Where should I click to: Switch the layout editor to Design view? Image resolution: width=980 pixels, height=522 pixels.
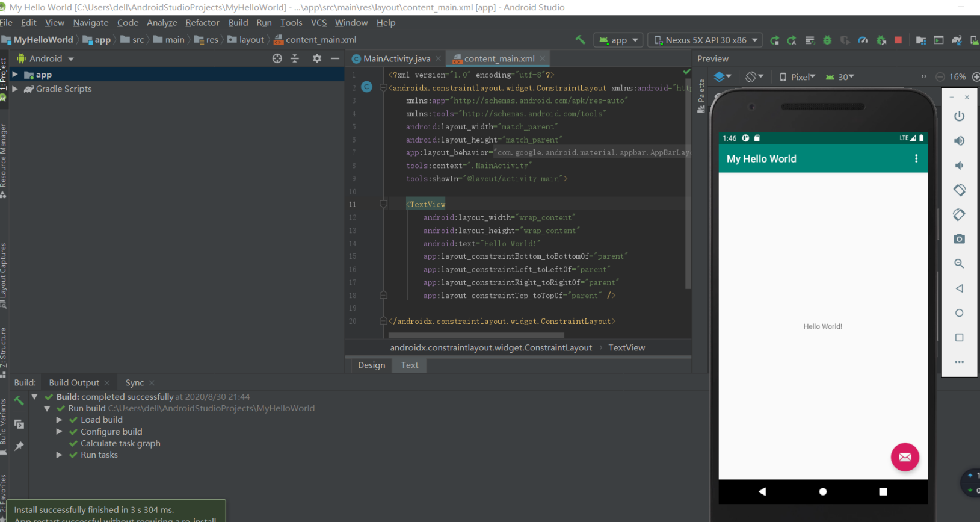(x=371, y=365)
